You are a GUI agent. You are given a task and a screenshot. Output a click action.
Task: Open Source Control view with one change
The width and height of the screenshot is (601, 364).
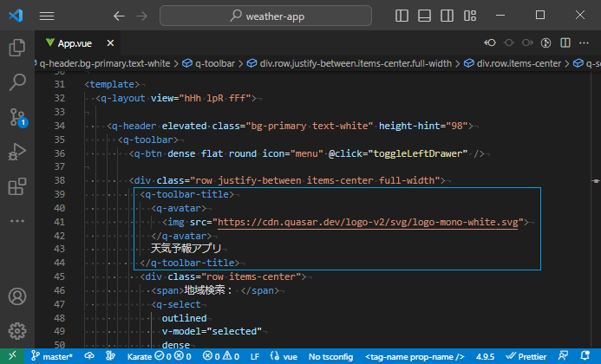(17, 117)
